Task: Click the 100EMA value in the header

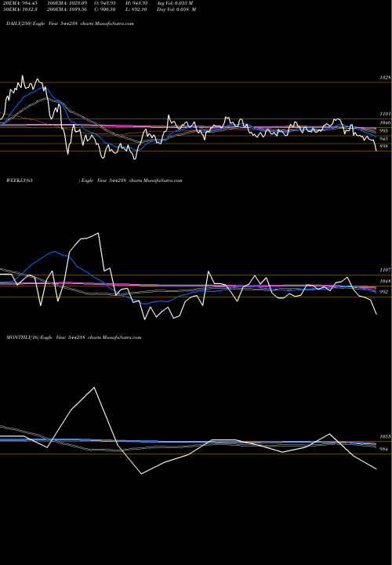Action: (66, 3)
